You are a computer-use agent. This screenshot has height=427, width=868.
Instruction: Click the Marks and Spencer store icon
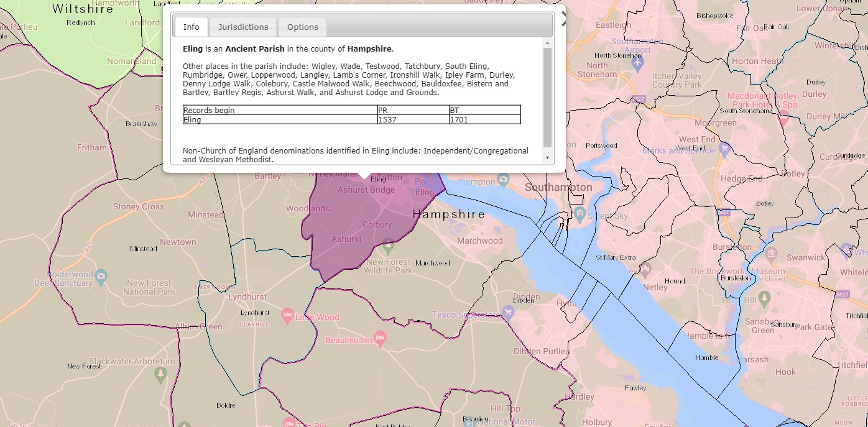pyautogui.click(x=724, y=148)
